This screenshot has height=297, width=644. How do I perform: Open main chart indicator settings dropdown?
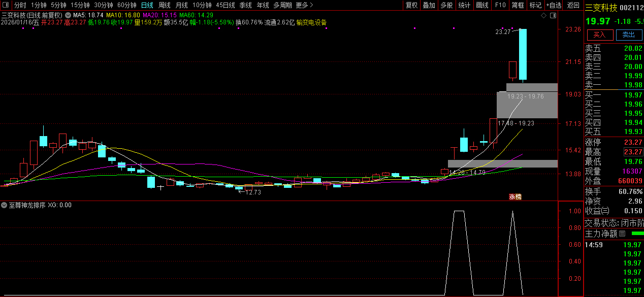68,15
